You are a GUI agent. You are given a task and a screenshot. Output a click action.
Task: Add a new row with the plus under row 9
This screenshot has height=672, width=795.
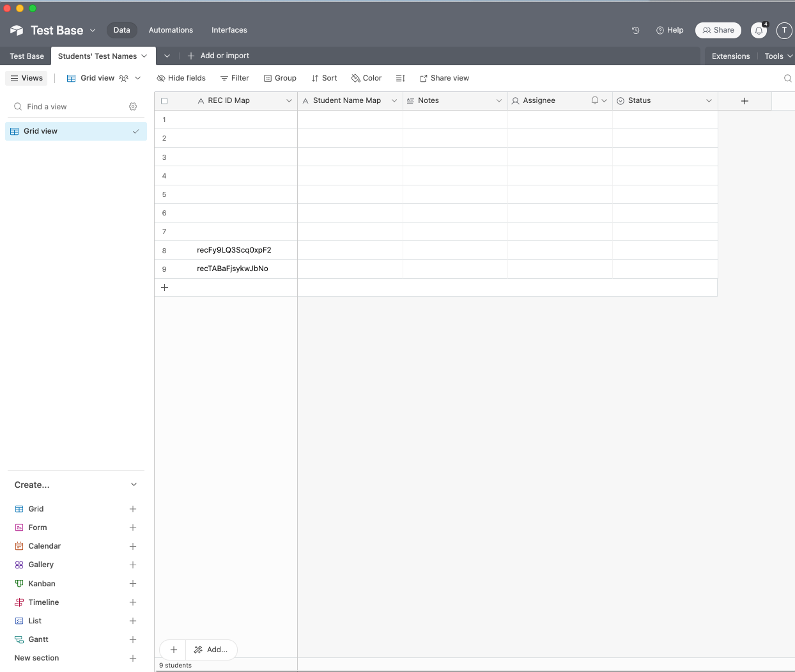(164, 287)
